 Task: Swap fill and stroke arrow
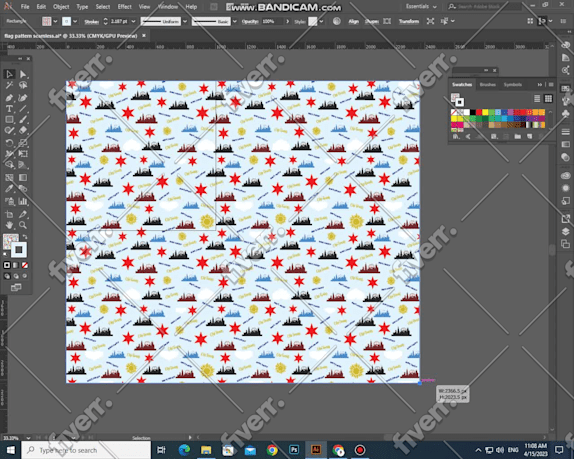pyautogui.click(x=25, y=237)
